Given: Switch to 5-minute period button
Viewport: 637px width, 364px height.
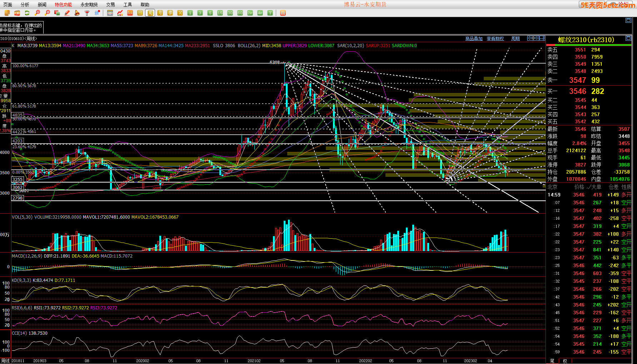Looking at the screenshot, I should pyautogui.click(x=210, y=13).
